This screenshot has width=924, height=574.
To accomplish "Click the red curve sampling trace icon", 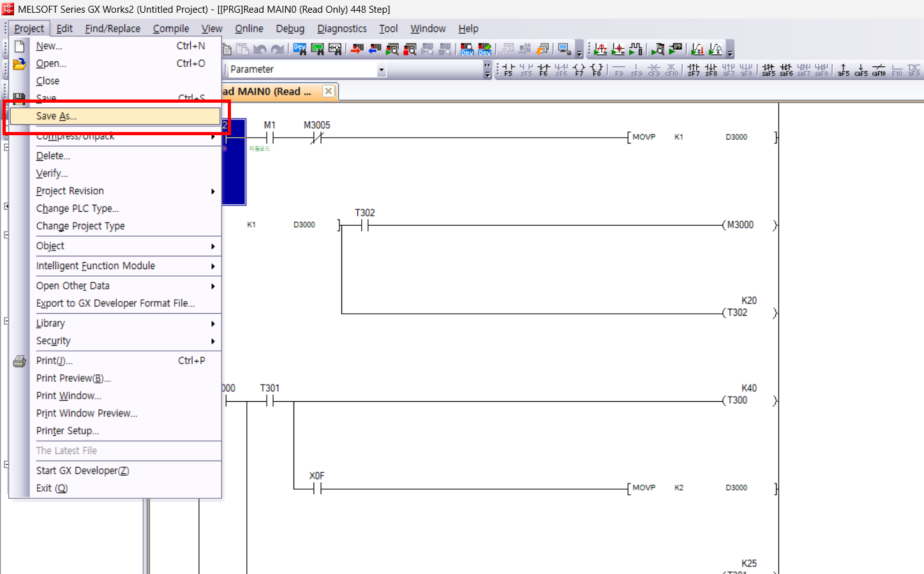I will point(600,49).
